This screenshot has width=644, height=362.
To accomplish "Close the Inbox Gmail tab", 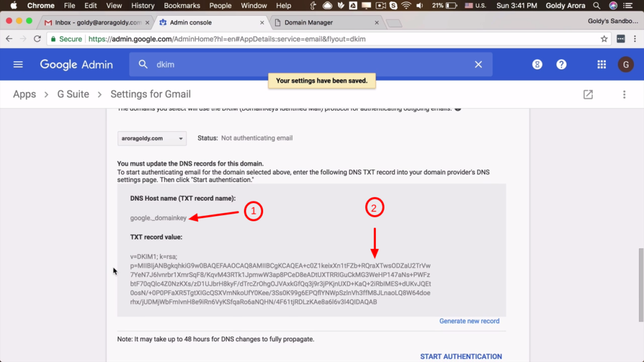I will (147, 23).
